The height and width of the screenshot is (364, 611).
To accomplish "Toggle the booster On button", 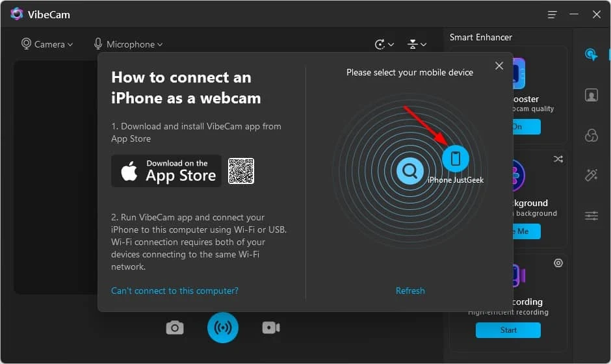I will 526,127.
